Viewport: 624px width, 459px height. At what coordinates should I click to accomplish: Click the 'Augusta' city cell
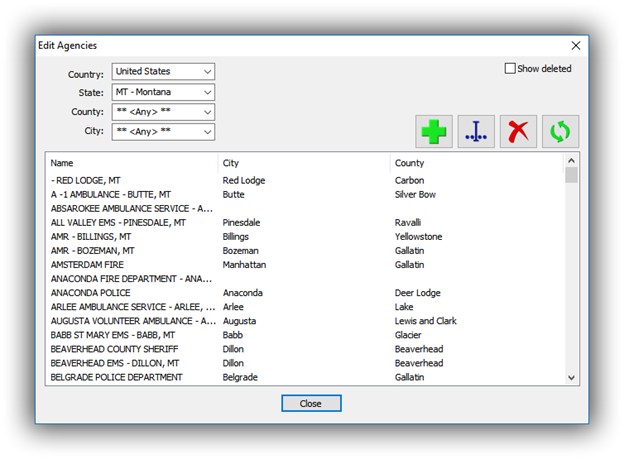click(x=239, y=321)
